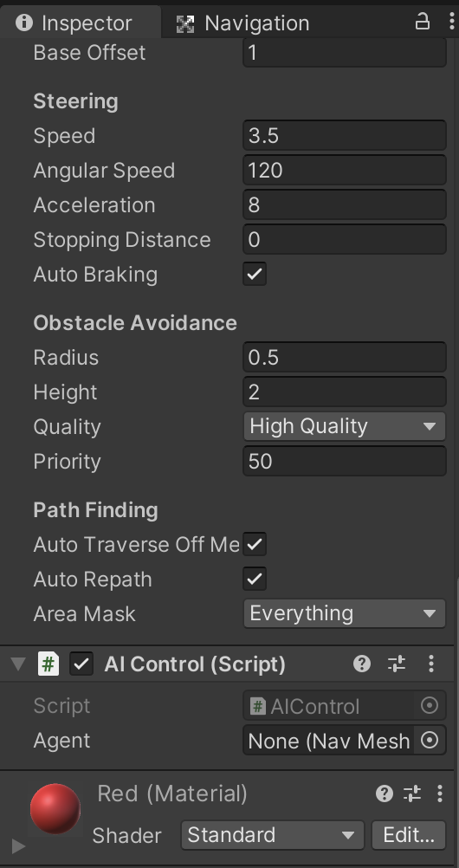Click the material Edit... button

409,835
